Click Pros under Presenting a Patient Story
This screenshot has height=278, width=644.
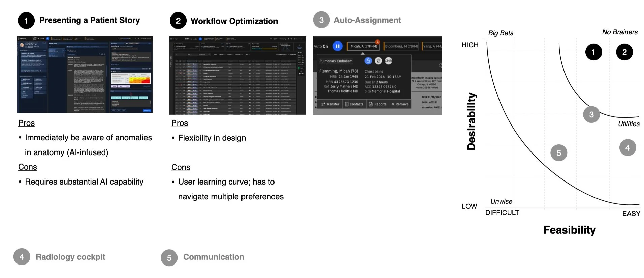[26, 123]
